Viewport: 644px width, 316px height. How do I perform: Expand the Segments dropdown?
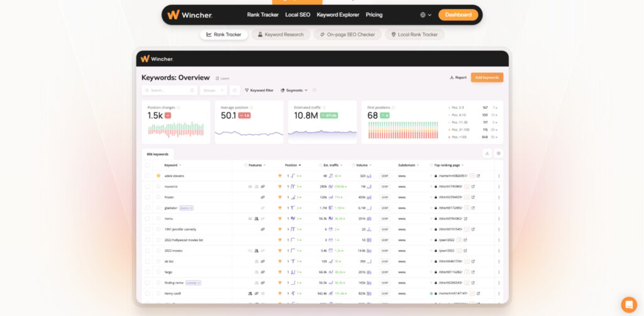coord(294,90)
